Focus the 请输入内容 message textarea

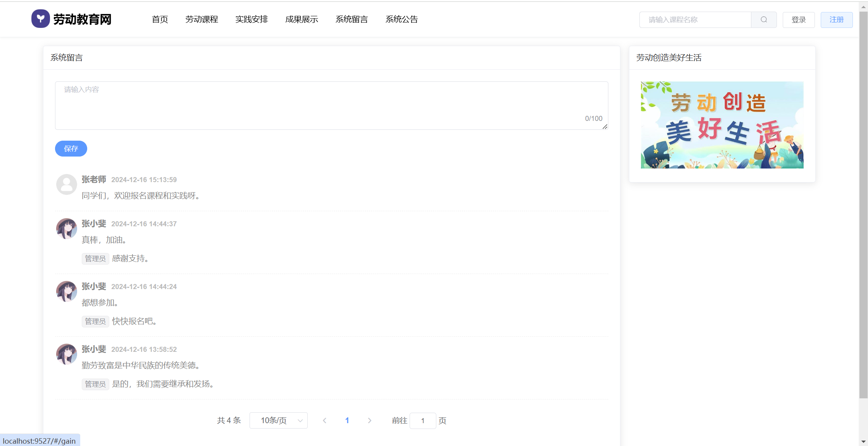pos(331,105)
